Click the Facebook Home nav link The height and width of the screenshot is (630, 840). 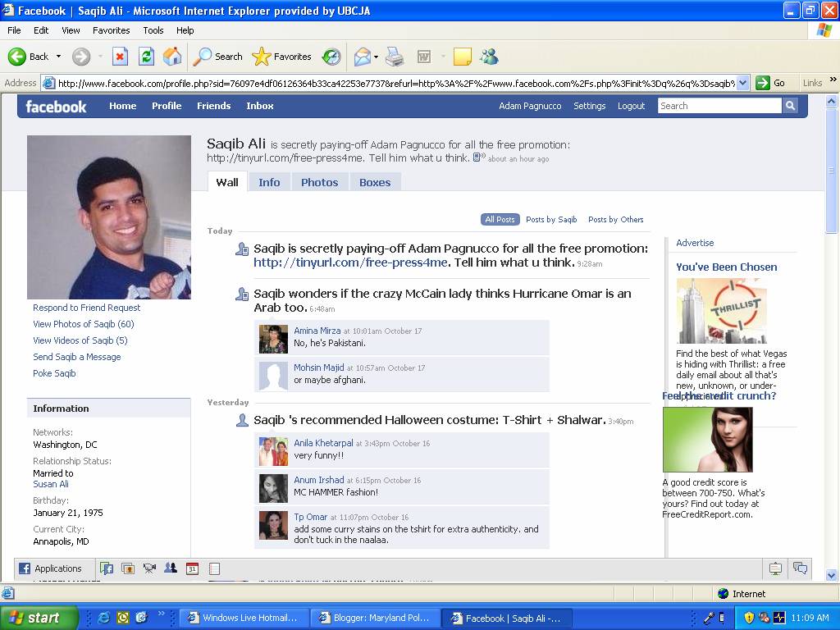[123, 106]
